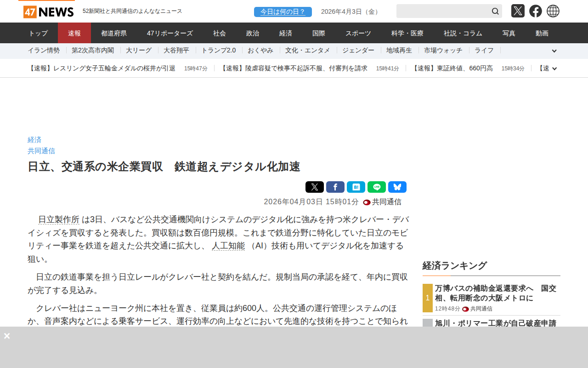Open the 経済 menu tab
This screenshot has height=368, width=588.
click(286, 33)
